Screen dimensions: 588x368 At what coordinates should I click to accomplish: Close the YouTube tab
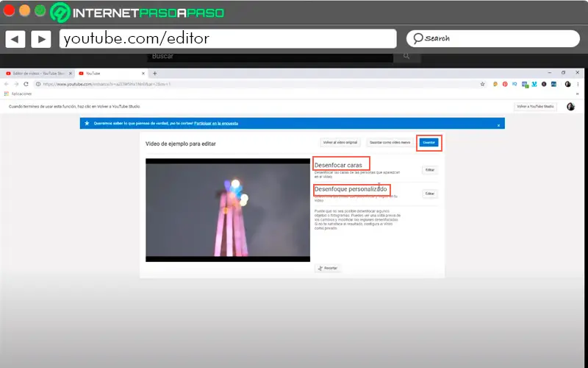[x=143, y=73]
